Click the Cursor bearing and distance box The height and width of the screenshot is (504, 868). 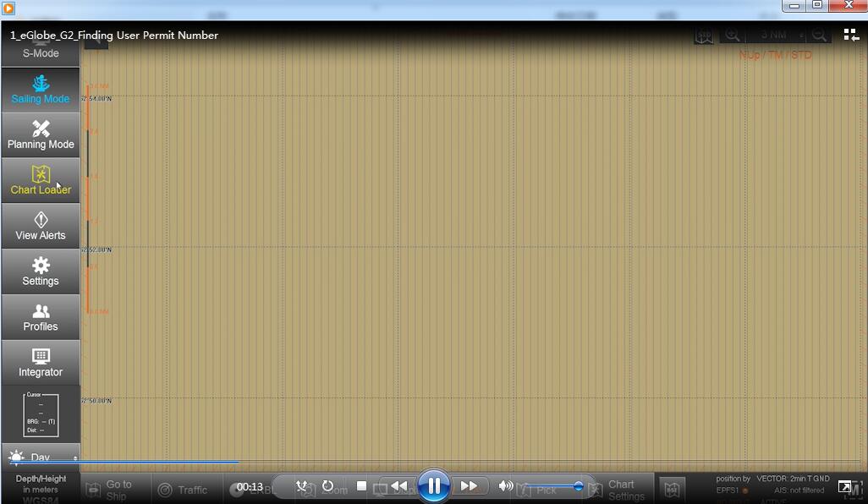click(41, 415)
